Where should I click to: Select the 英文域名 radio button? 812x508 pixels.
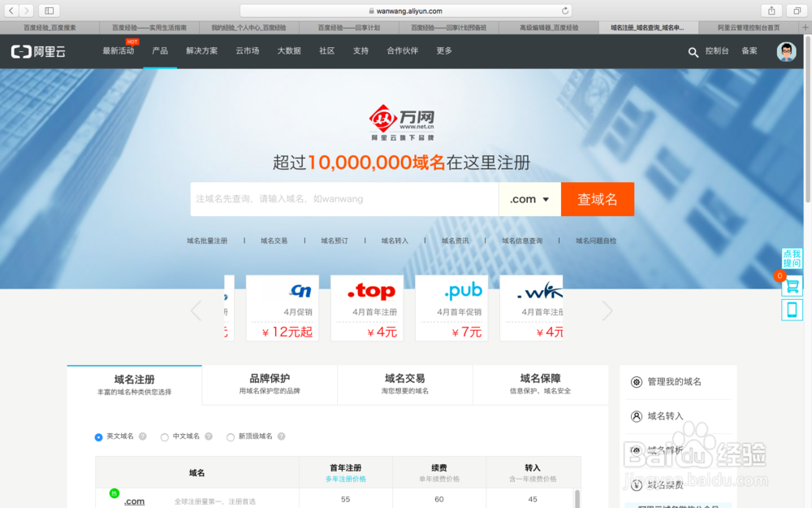(98, 437)
